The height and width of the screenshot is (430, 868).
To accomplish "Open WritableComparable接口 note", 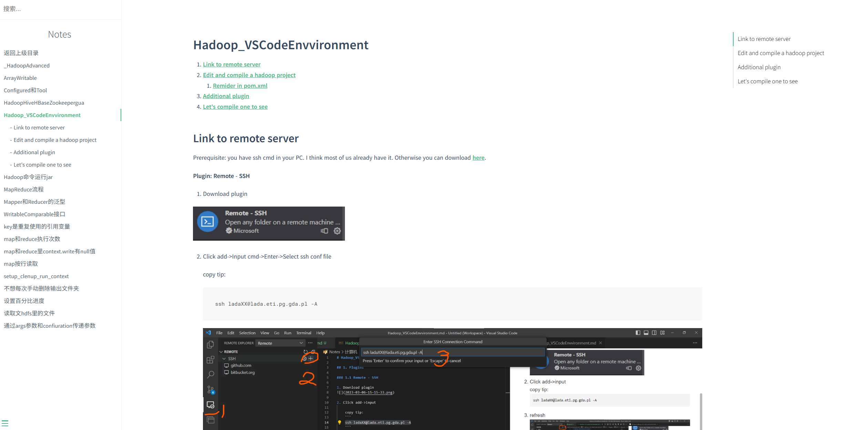I will click(34, 214).
